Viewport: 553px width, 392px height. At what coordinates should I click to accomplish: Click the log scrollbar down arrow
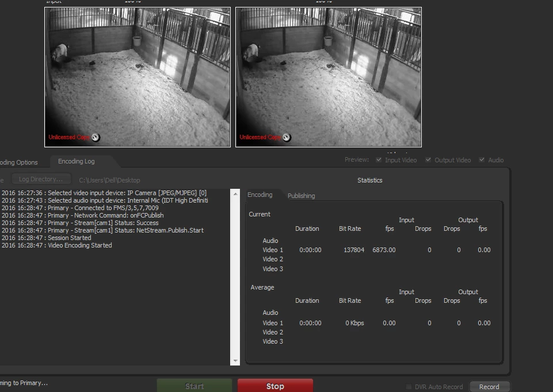(x=235, y=361)
